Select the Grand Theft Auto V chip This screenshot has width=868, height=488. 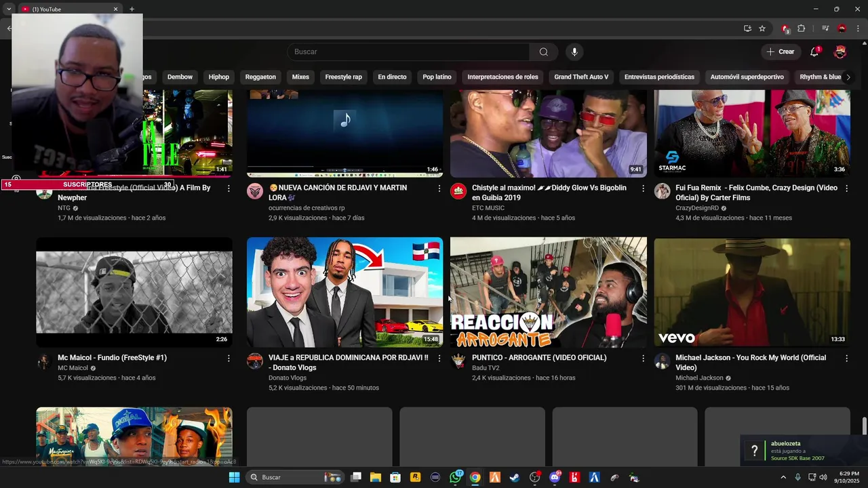[x=581, y=77]
